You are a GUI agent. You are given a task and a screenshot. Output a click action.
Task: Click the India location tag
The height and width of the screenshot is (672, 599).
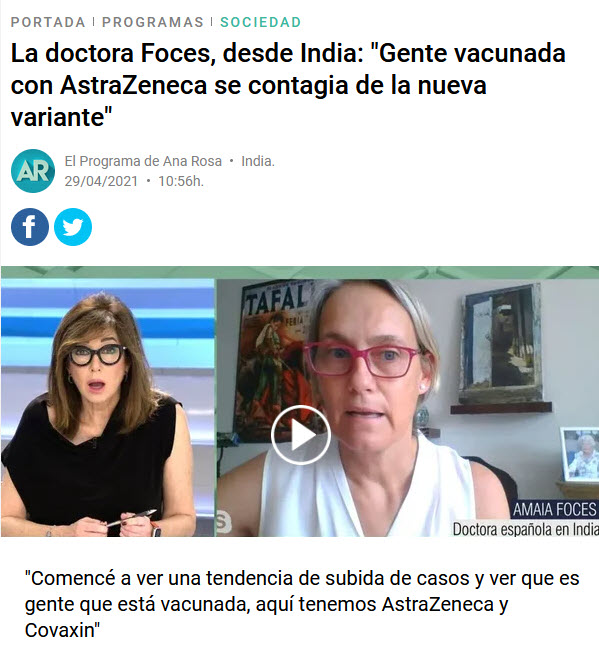tap(258, 161)
